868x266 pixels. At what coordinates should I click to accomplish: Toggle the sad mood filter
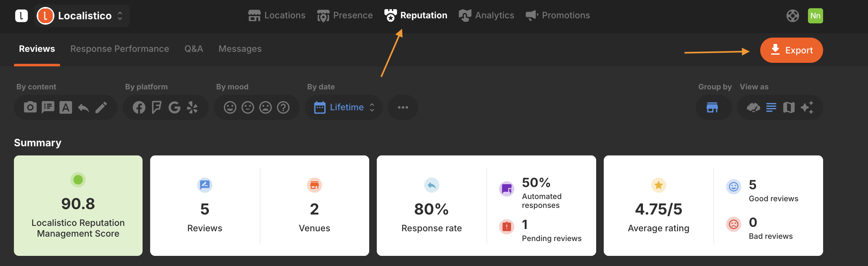pyautogui.click(x=265, y=107)
